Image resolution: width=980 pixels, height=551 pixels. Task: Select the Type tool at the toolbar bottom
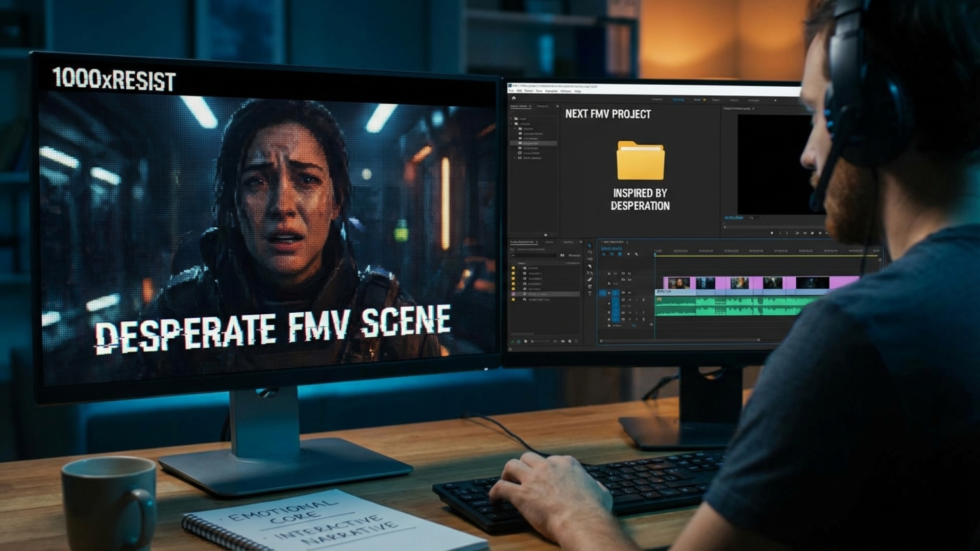590,293
